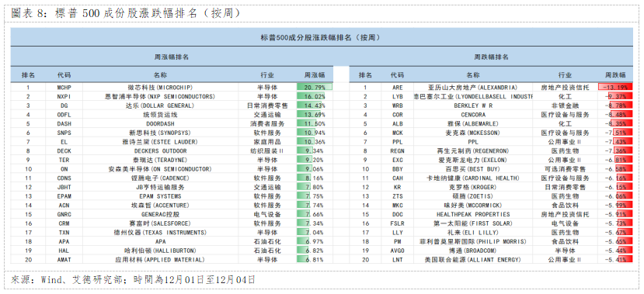644x294 pixels.
Task: Select the DECKERS OUTDOOR name cell
Action: click(x=161, y=151)
